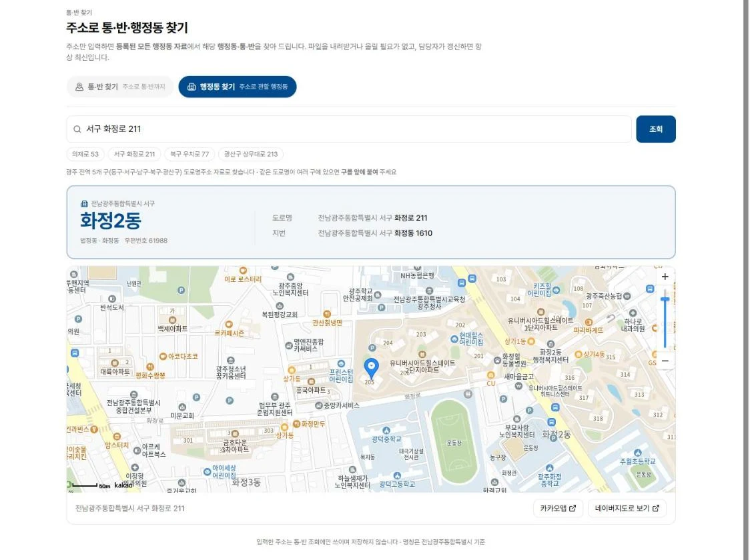Viewport: 750px width, 560px height.
Task: Pick the 서구 화정로 211 example chip
Action: coord(134,154)
